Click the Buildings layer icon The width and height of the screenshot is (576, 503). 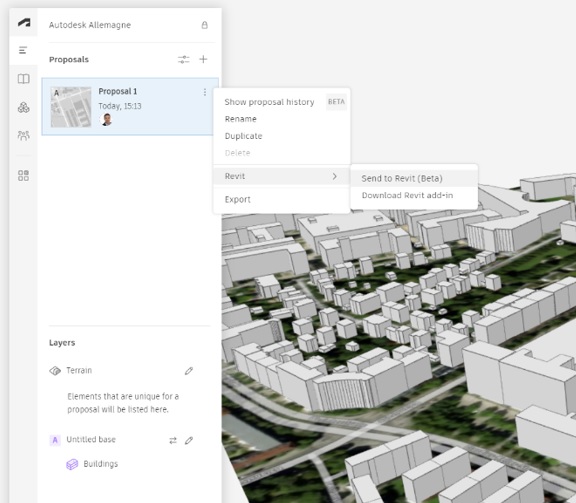click(x=72, y=464)
